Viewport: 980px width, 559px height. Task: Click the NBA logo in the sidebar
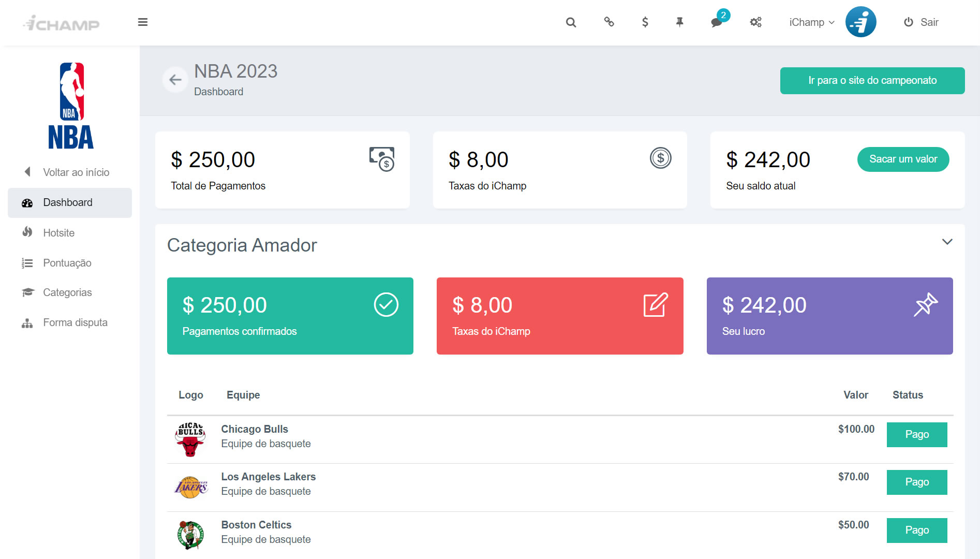coord(71,106)
